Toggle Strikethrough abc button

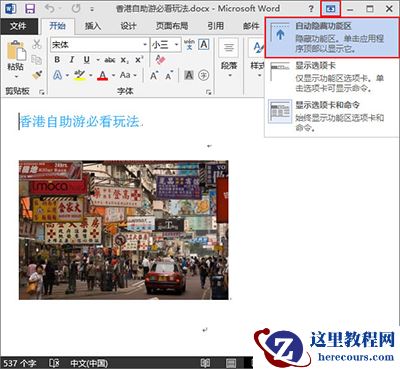pyautogui.click(x=110, y=60)
